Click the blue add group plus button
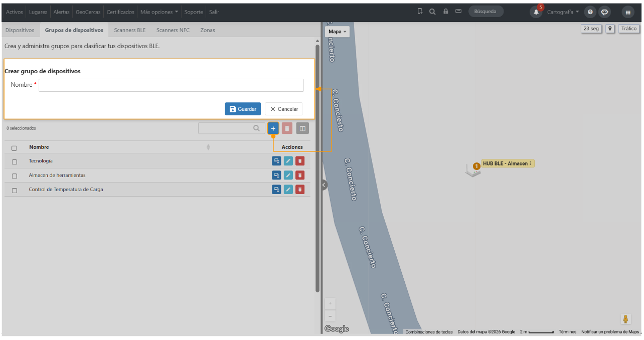Image resolution: width=644 pixels, height=340 pixels. pyautogui.click(x=273, y=128)
